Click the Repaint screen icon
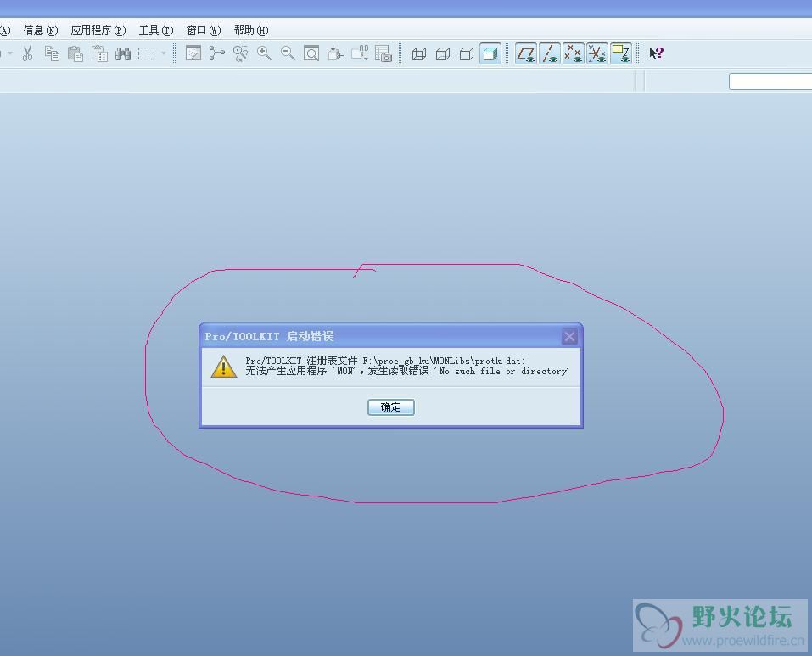The height and width of the screenshot is (656, 812). pyautogui.click(x=193, y=53)
